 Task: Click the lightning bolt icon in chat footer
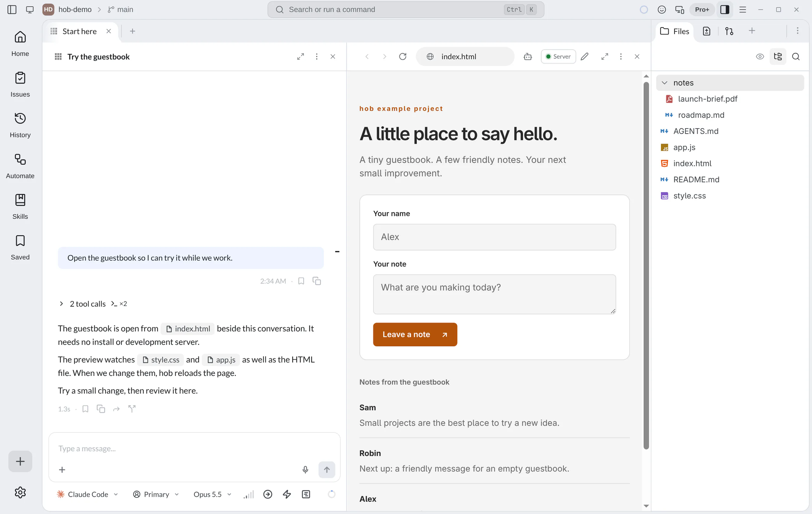(287, 494)
